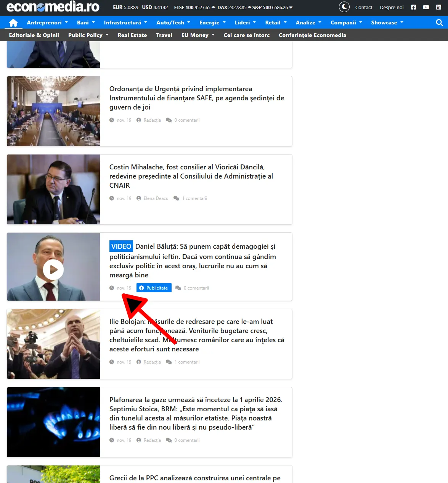The image size is (448, 483).
Task: Open the YouTube social icon
Action: point(426,7)
